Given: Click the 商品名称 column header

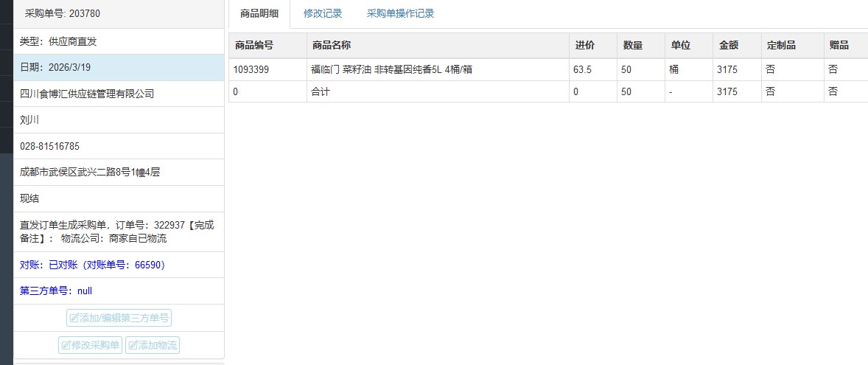Looking at the screenshot, I should point(331,45).
